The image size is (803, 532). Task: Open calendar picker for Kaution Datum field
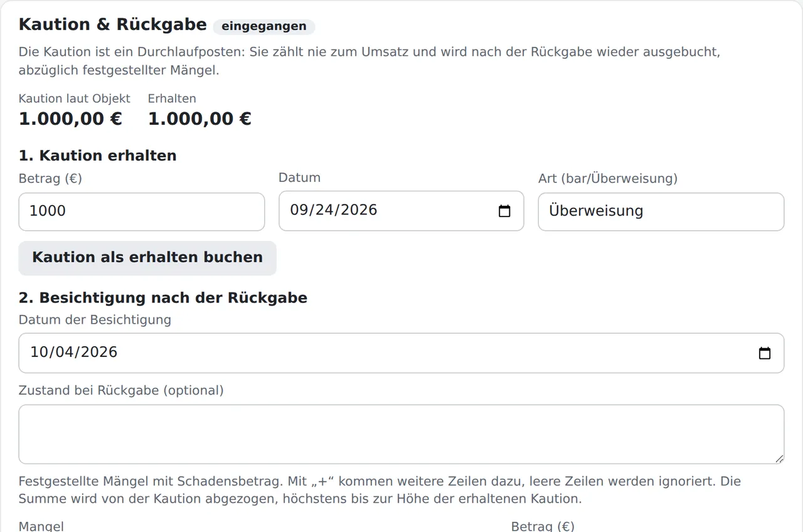click(x=504, y=211)
